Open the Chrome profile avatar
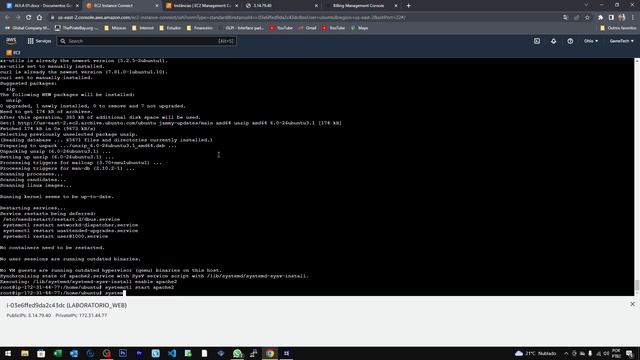Viewport: 640px width, 360px height. click(622, 18)
